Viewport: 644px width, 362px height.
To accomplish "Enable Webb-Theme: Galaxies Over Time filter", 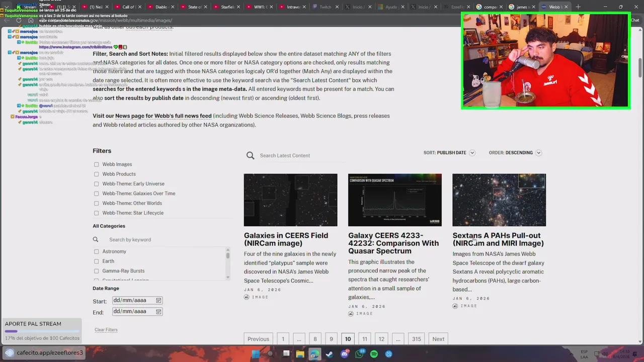I will 96,194.
